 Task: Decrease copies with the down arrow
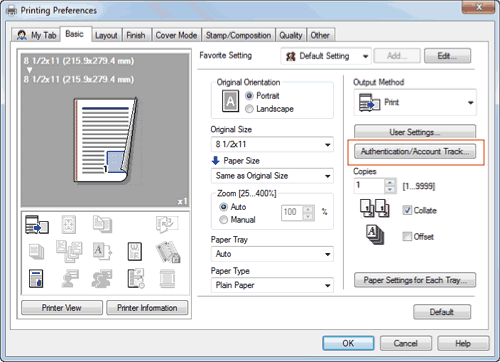[x=390, y=190]
